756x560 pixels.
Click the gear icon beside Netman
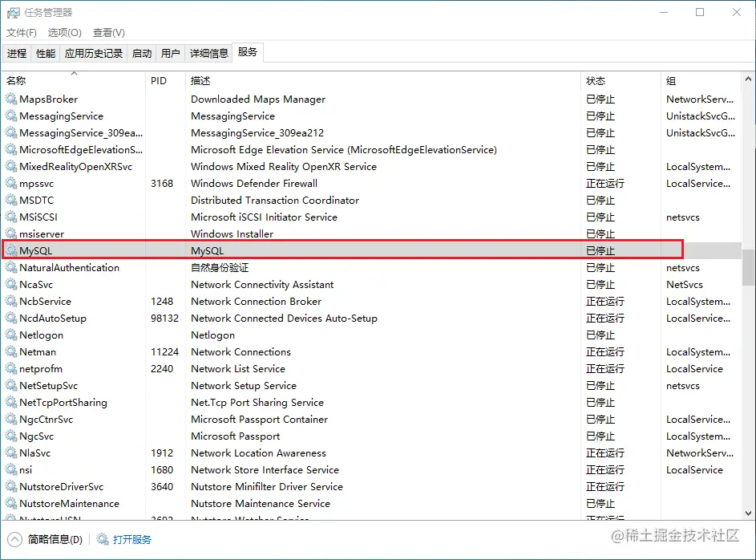point(11,351)
